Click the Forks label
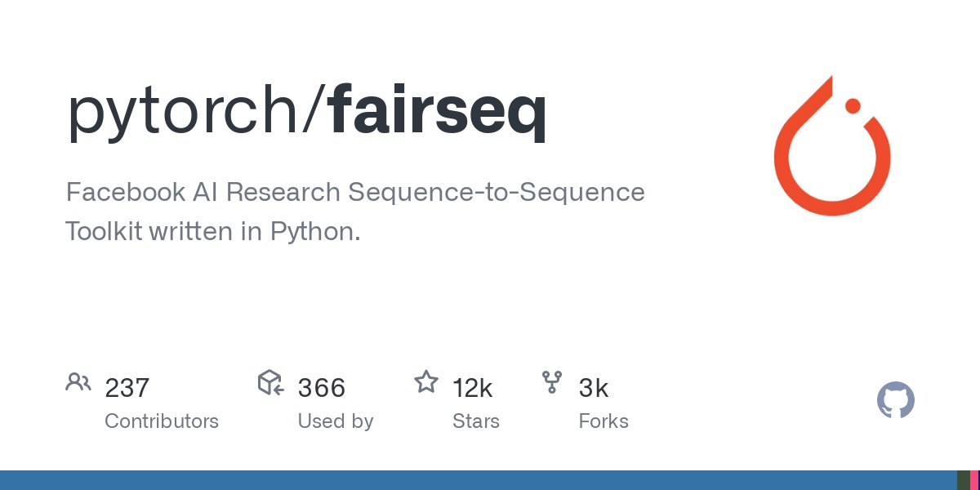The height and width of the screenshot is (490, 980). click(x=604, y=421)
